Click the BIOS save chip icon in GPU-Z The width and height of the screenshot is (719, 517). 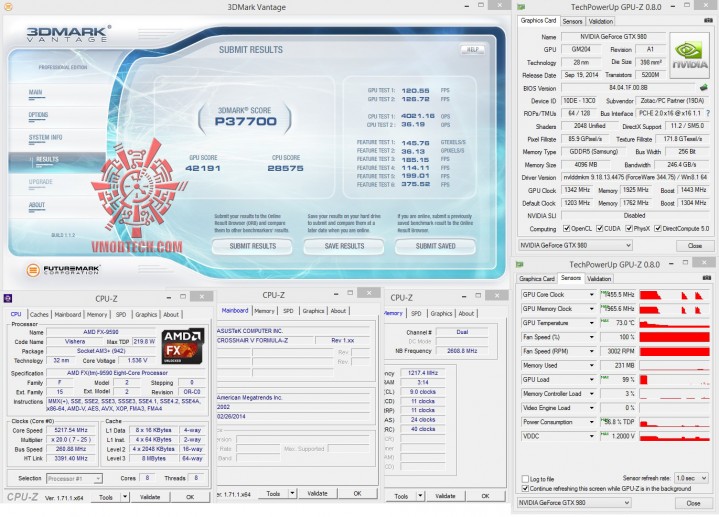point(703,87)
